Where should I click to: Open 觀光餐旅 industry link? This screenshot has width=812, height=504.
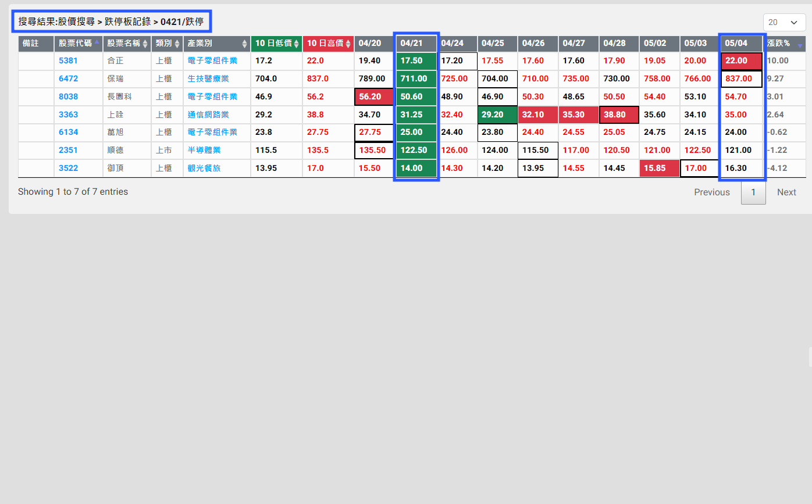tap(204, 168)
